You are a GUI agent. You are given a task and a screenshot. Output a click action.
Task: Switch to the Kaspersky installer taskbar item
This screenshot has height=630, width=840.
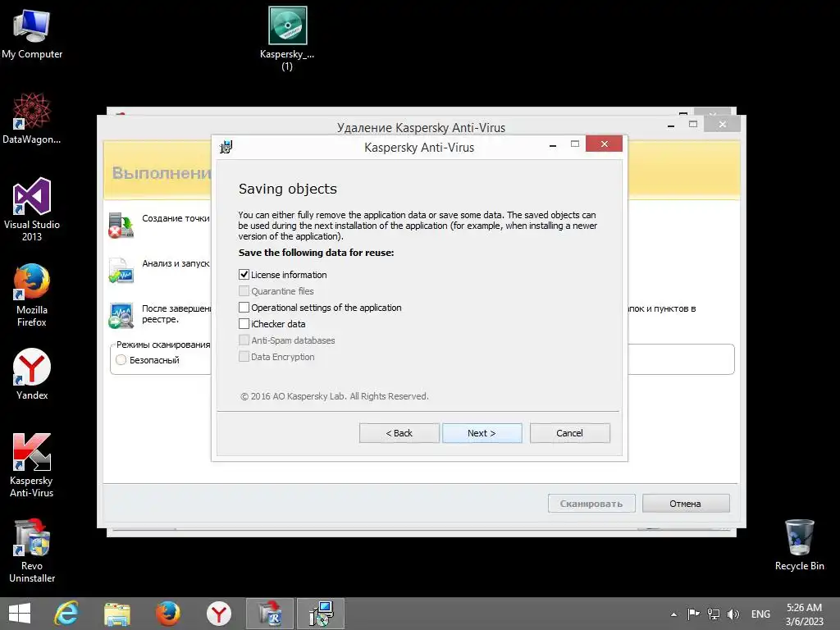(x=321, y=614)
